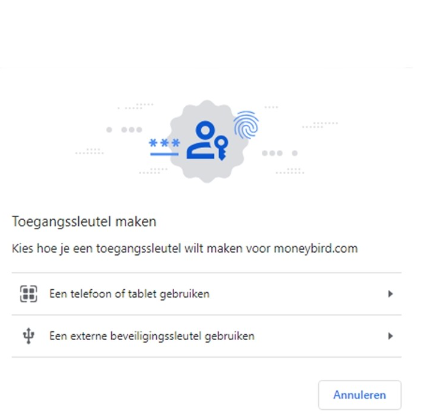Choose "Een externe beveiligingssleutel gebruiken"
Image resolution: width=429 pixels, height=419 pixels.
point(206,336)
